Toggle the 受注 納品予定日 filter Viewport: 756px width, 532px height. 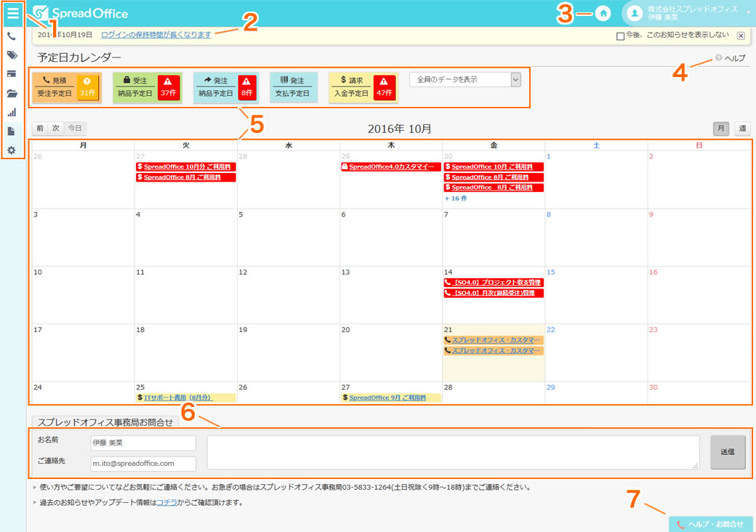[147, 87]
